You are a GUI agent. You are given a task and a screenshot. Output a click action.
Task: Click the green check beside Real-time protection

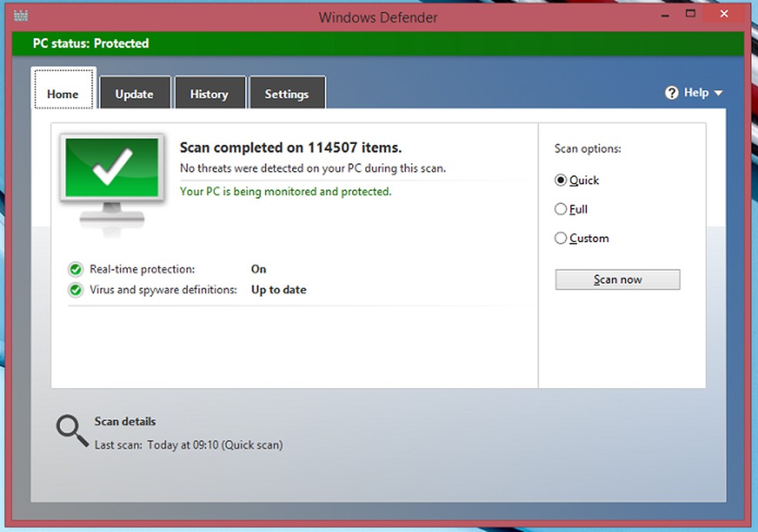(75, 269)
